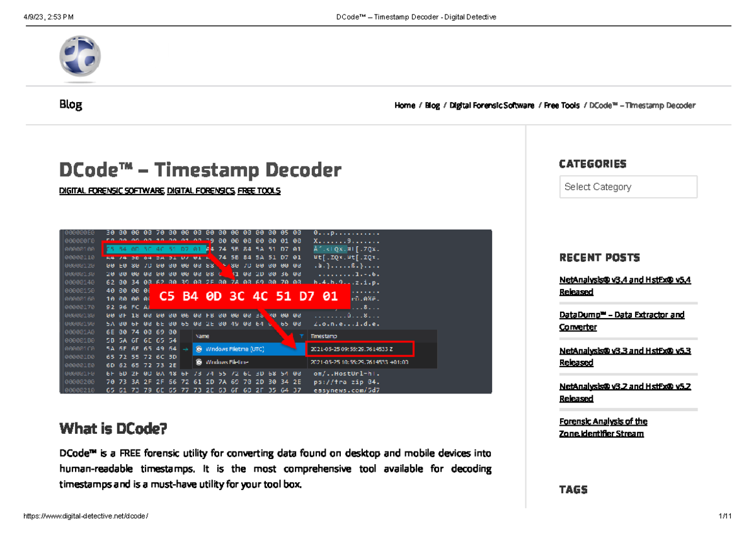
Task: Open the DIGITAL FORENSIC SOFTWARE category link
Action: [111, 190]
